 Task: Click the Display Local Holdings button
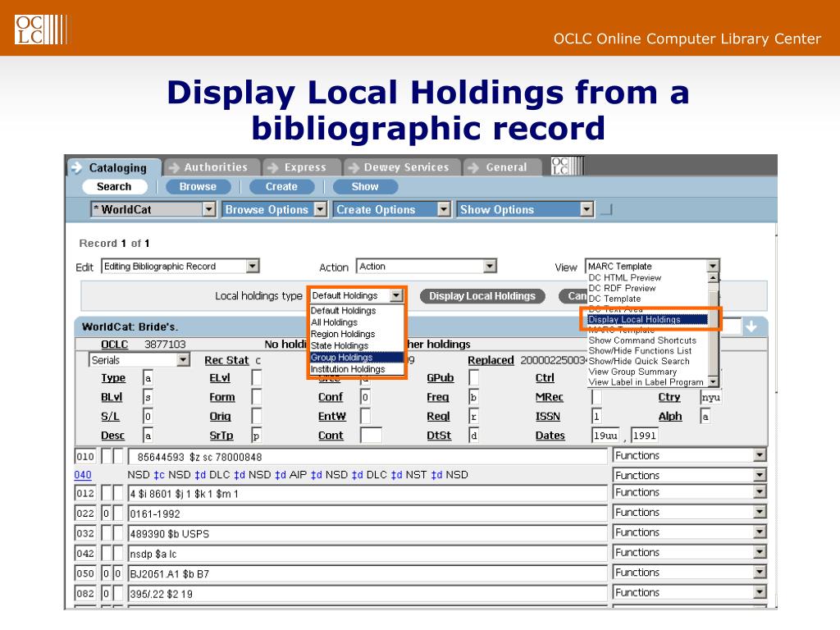[x=482, y=295]
